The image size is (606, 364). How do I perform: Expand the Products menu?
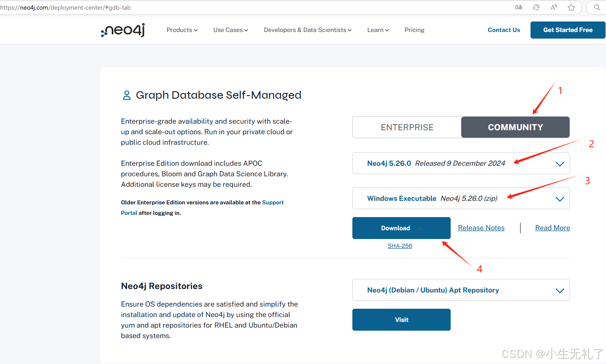(182, 30)
